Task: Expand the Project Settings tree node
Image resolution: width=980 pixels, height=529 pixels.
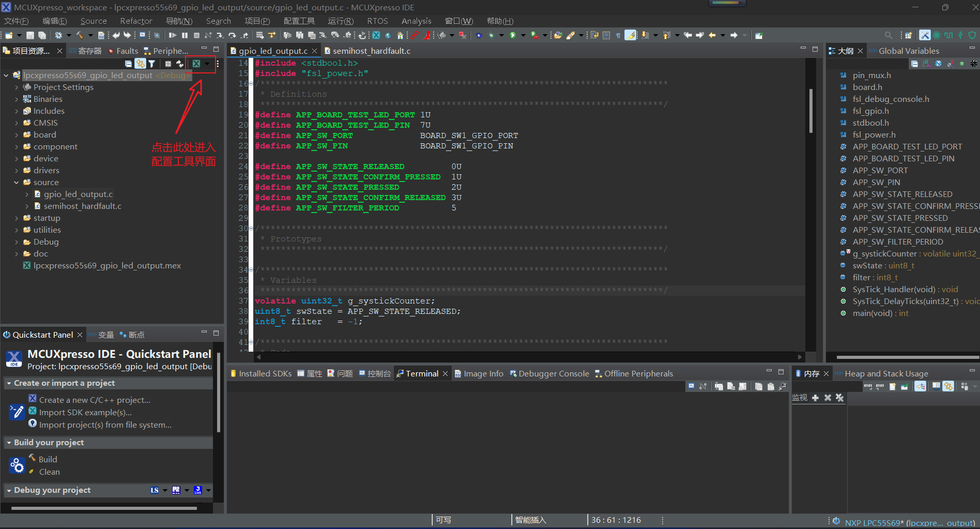Action: [x=17, y=87]
